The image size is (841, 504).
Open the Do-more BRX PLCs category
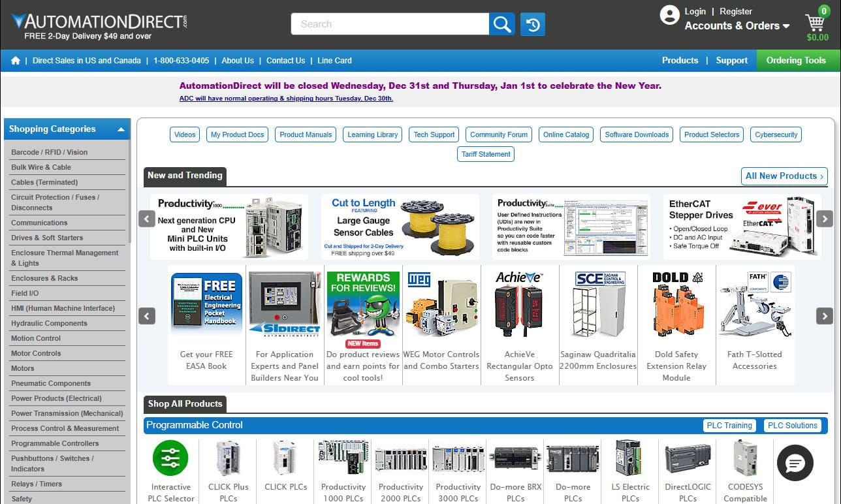point(515,458)
